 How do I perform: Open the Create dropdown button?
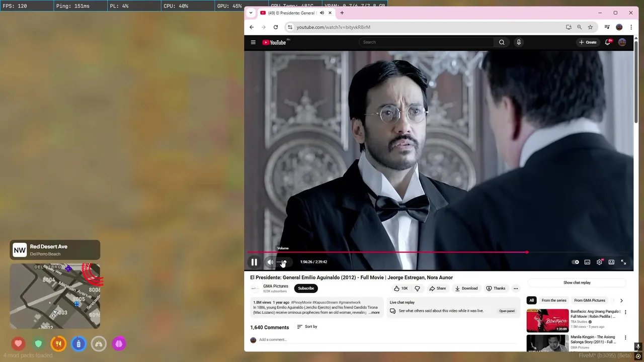tap(588, 42)
